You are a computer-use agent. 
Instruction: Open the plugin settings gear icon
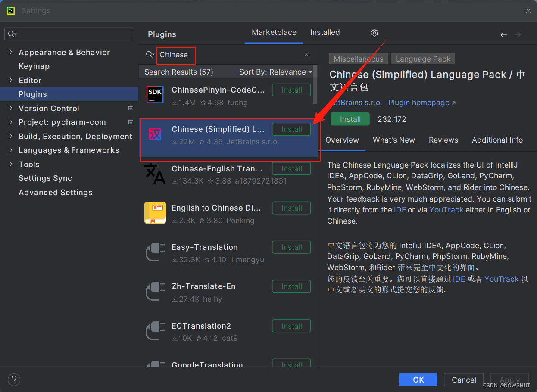tap(375, 33)
